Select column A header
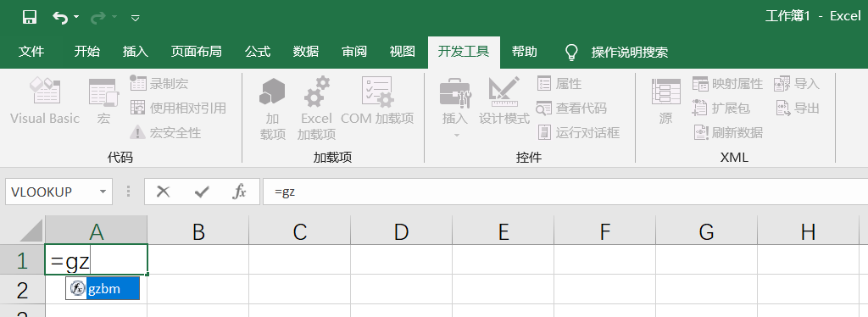Viewport: 868px width, 317px height. pyautogui.click(x=97, y=231)
